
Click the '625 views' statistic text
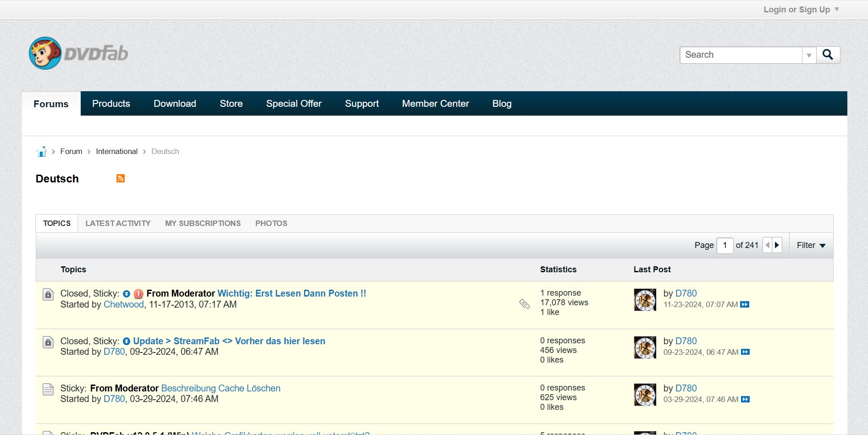(x=558, y=397)
